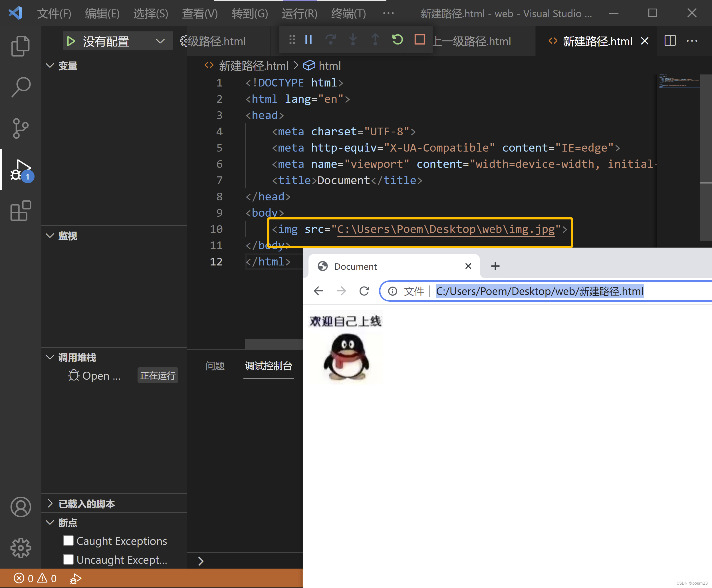Open the 运行(R) menu
Image resolution: width=712 pixels, height=588 pixels.
pos(299,14)
